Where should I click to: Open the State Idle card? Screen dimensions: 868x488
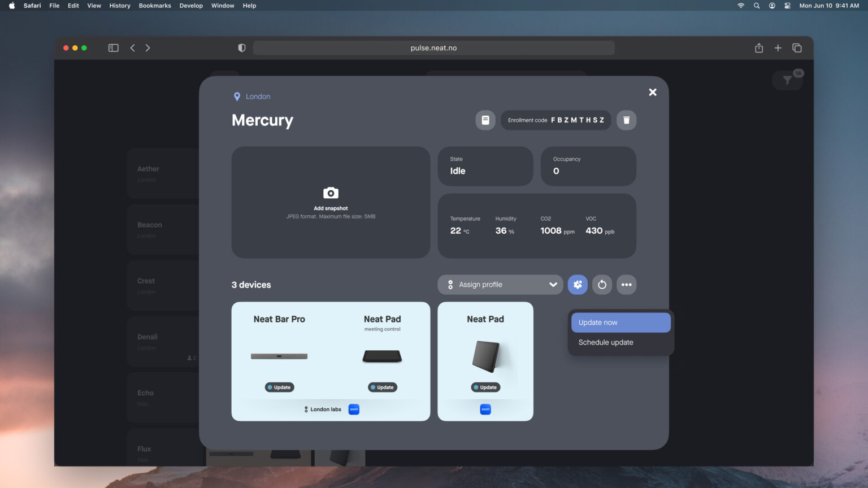pos(485,166)
